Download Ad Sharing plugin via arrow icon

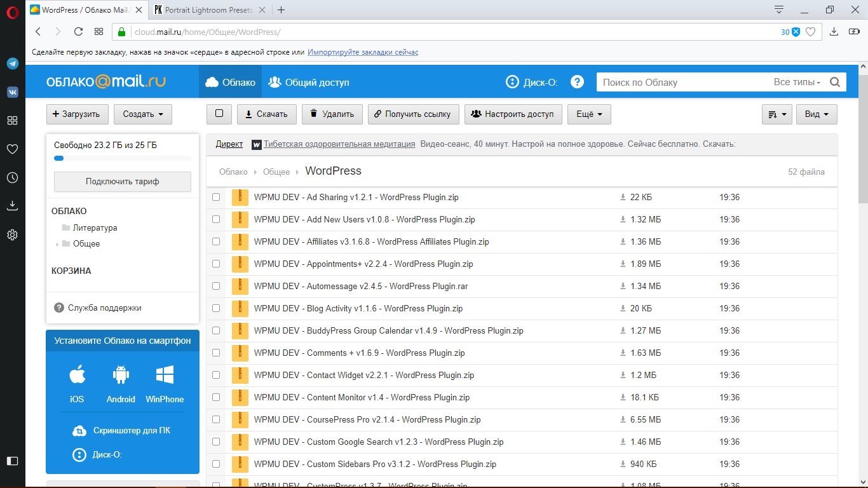[623, 198]
